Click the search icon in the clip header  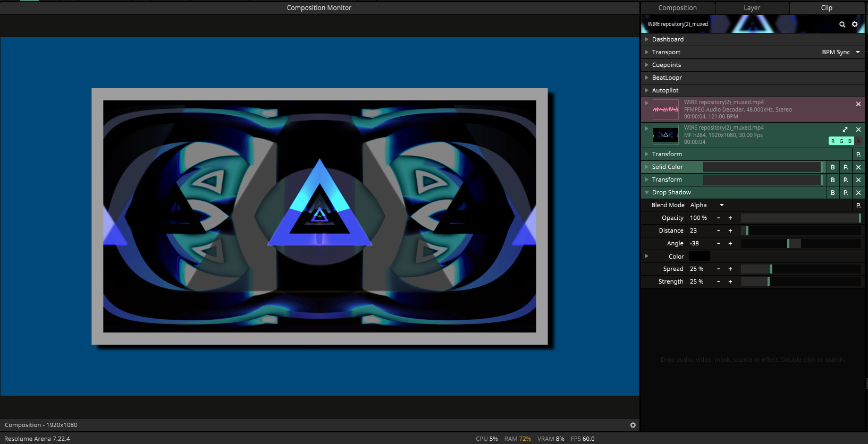click(x=842, y=24)
